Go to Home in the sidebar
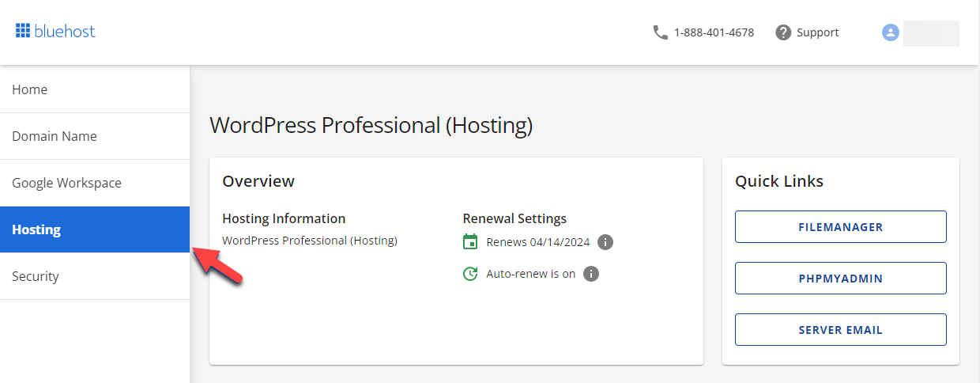This screenshot has width=980, height=383. [30, 89]
